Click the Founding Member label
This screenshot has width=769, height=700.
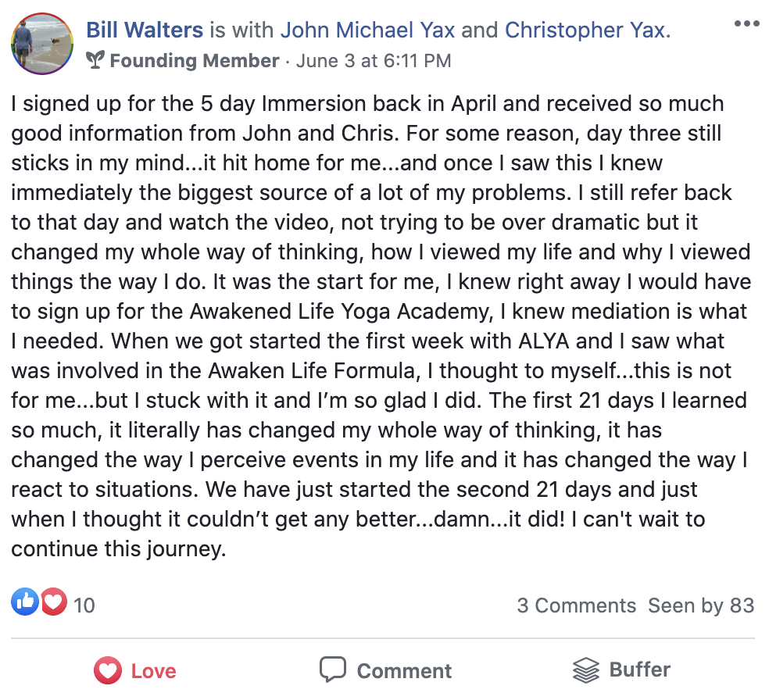[x=195, y=61]
